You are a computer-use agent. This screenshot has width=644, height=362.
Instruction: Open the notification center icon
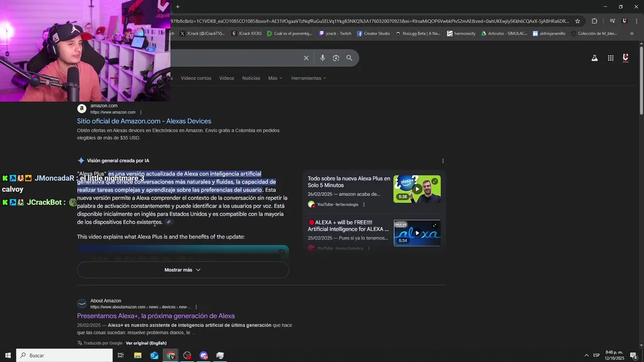633,355
